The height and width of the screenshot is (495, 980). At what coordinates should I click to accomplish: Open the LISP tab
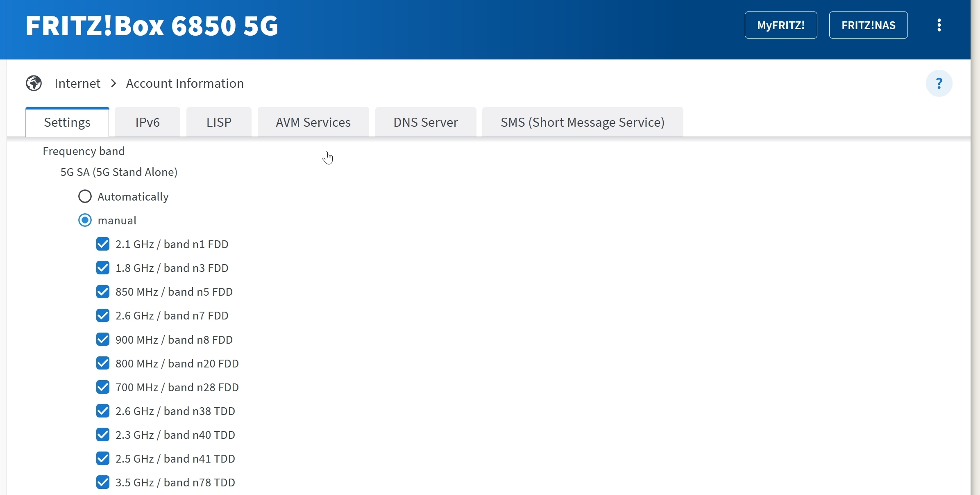click(219, 122)
